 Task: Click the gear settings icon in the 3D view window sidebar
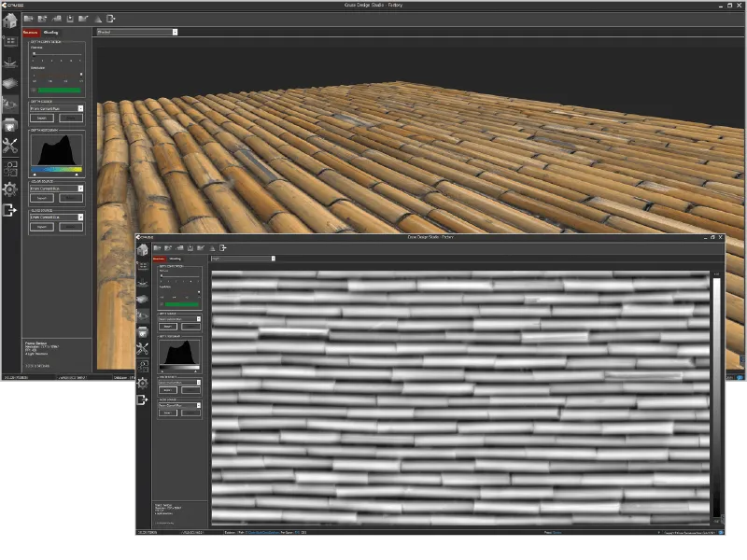click(x=10, y=189)
